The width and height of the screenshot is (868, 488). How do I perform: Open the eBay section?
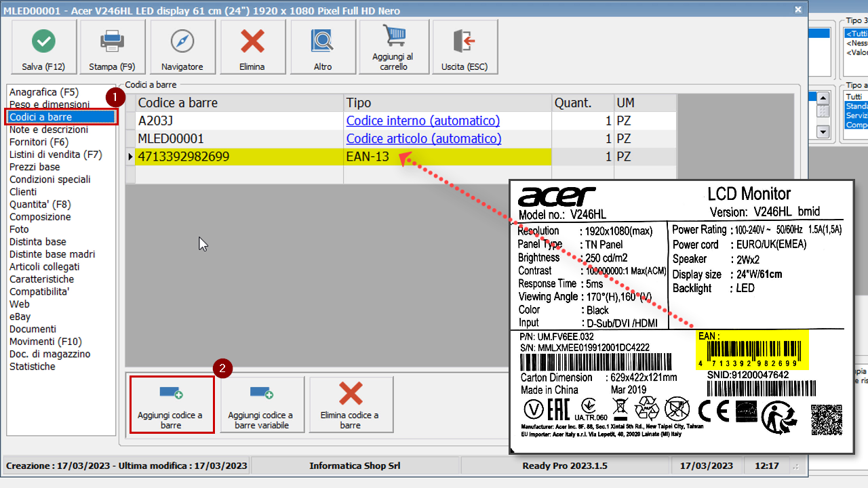click(x=20, y=317)
